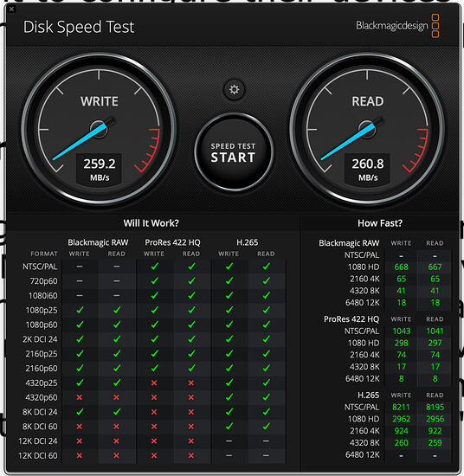This screenshot has width=464, height=476.
Task: Click green check for 8K DCI 24 Blackmagic RAW write
Action: 80,411
